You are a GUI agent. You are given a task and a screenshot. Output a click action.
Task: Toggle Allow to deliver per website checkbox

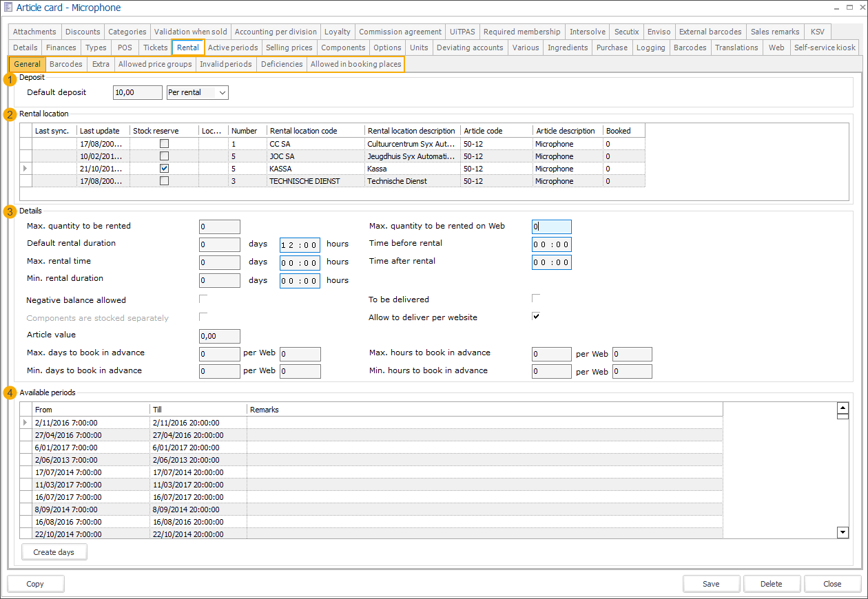click(x=536, y=317)
